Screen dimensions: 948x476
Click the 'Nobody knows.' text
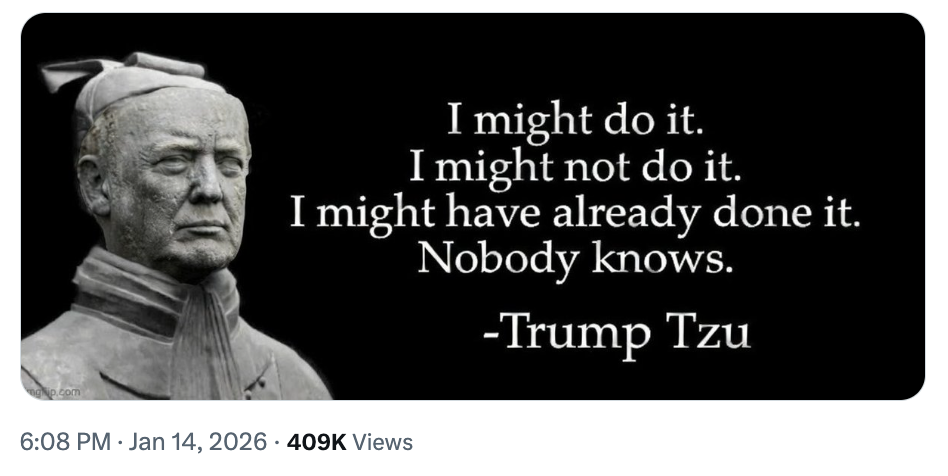point(575,259)
